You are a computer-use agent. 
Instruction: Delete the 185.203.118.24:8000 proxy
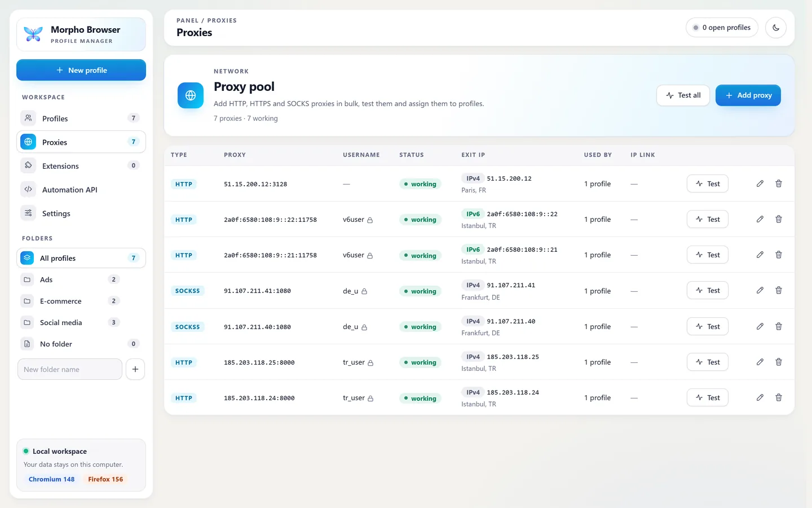click(779, 397)
